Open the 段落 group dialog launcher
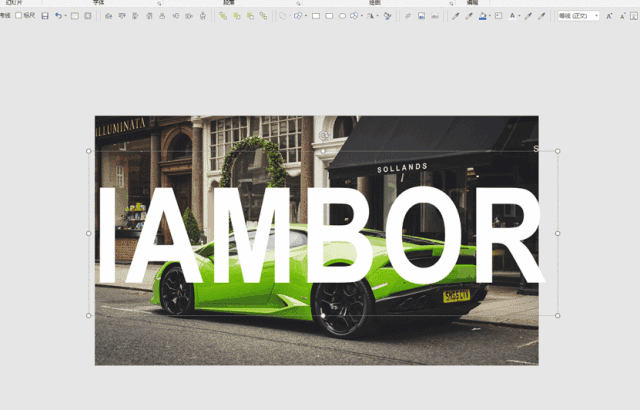The image size is (640, 410). click(x=298, y=3)
